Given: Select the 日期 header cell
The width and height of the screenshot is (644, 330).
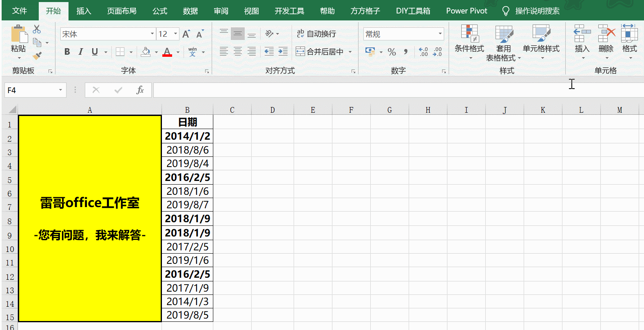Looking at the screenshot, I should coord(188,122).
